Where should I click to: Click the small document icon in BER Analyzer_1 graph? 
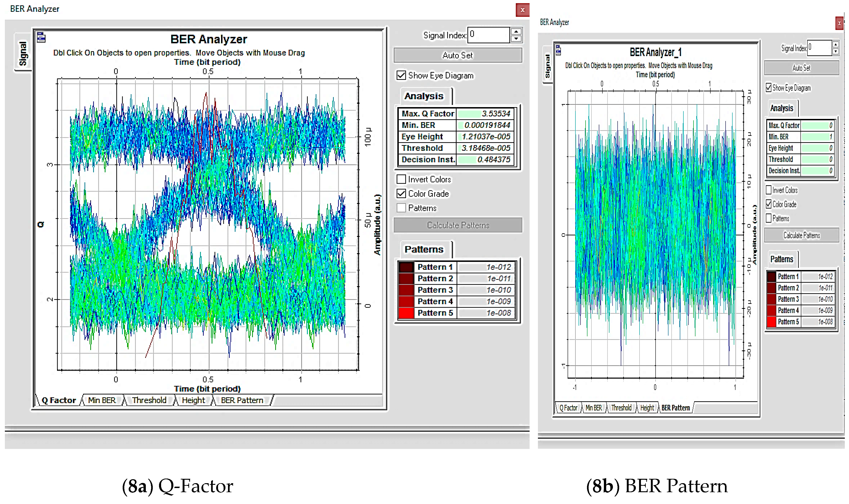[x=558, y=51]
